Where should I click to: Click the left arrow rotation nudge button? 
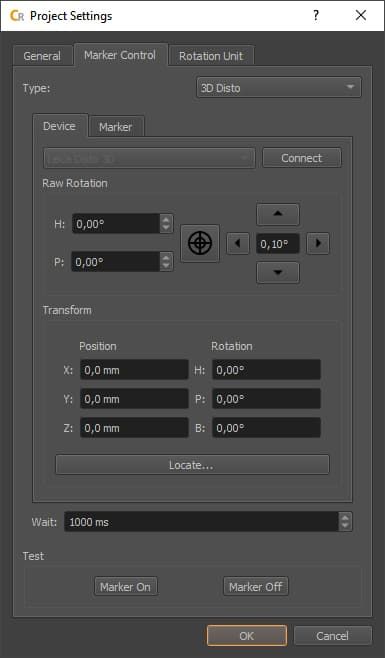(238, 243)
